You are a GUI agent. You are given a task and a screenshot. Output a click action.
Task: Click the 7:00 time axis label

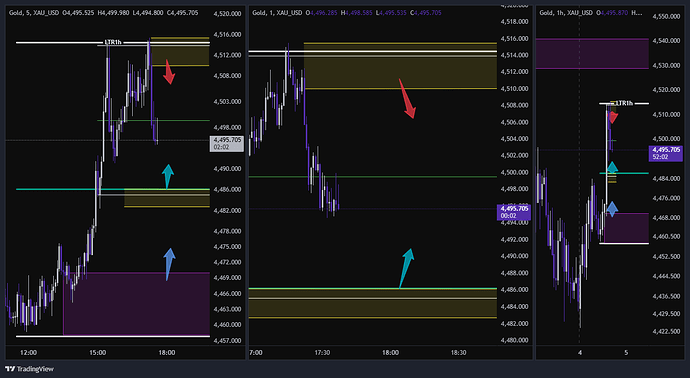click(x=256, y=352)
